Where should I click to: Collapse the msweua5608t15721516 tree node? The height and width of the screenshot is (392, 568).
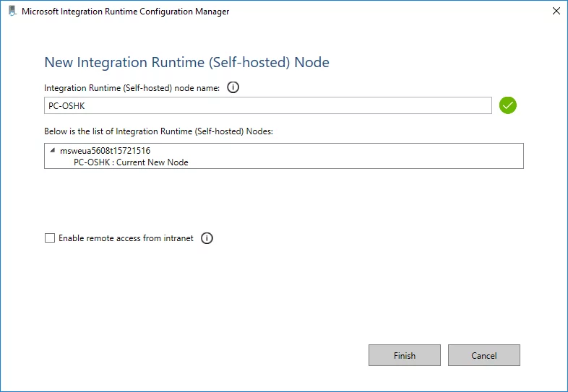(53, 150)
